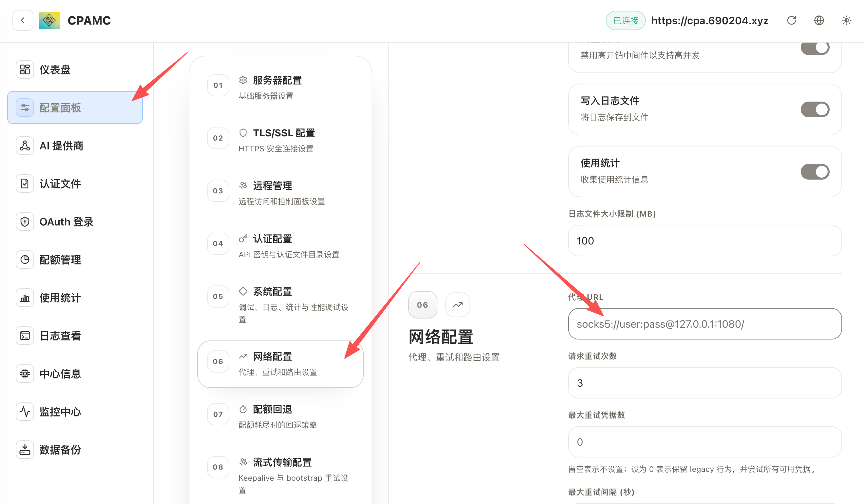865x504 pixels.
Task: Open the language globe icon
Action: tap(819, 21)
